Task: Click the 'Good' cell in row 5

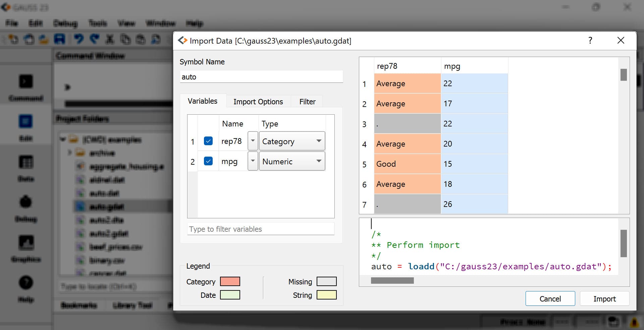Action: [407, 164]
